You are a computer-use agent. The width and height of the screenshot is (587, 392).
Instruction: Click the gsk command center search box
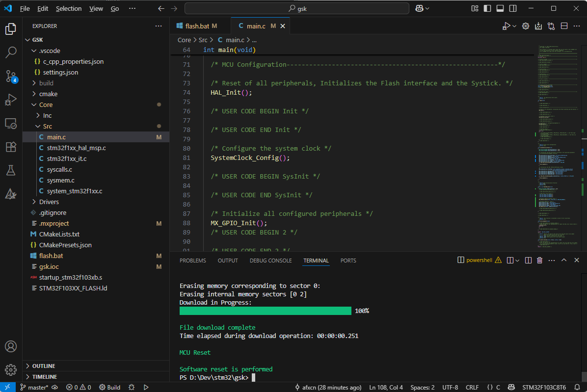point(297,9)
